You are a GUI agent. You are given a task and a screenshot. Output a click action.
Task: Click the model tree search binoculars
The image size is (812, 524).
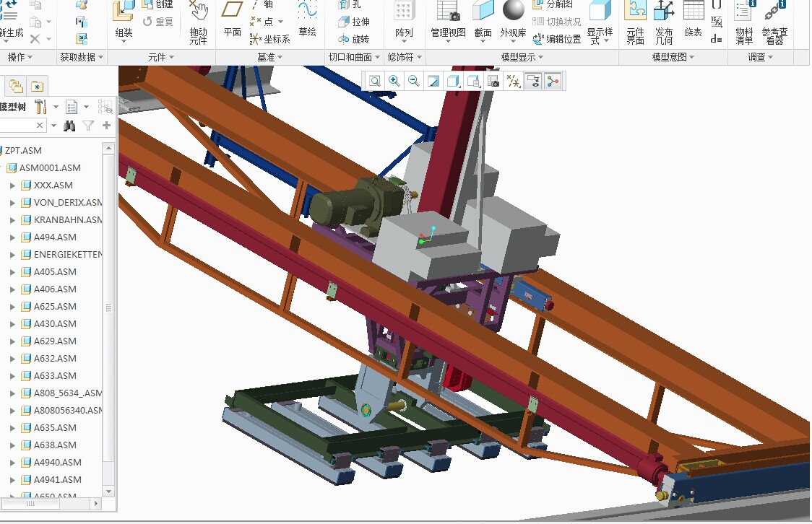coord(69,125)
